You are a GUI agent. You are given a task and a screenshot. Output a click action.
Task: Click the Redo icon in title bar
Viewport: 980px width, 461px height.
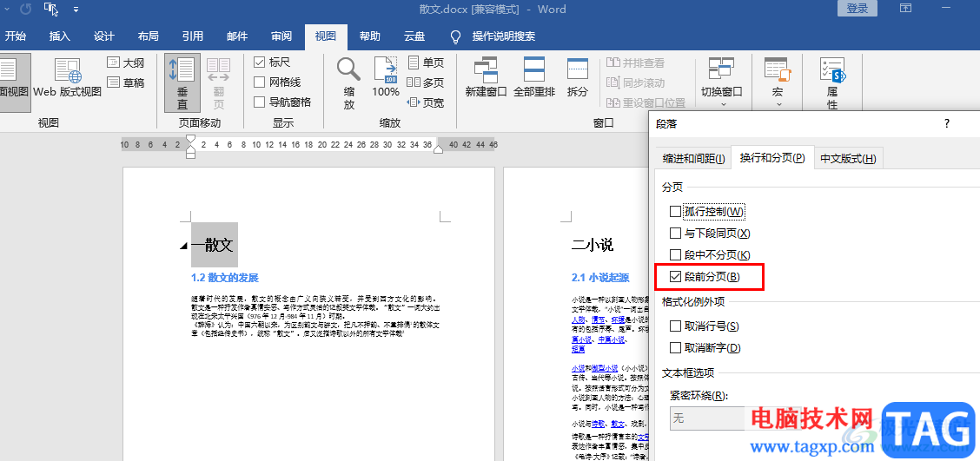25,10
